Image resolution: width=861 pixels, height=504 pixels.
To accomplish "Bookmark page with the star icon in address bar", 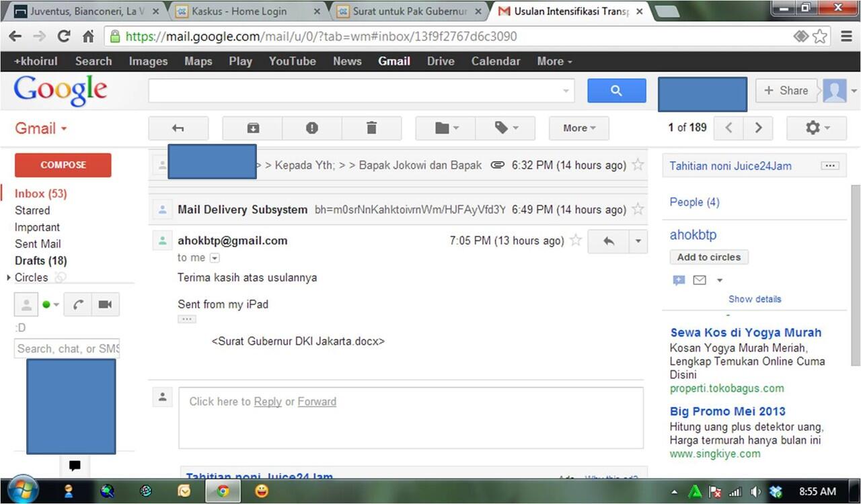I will [820, 36].
